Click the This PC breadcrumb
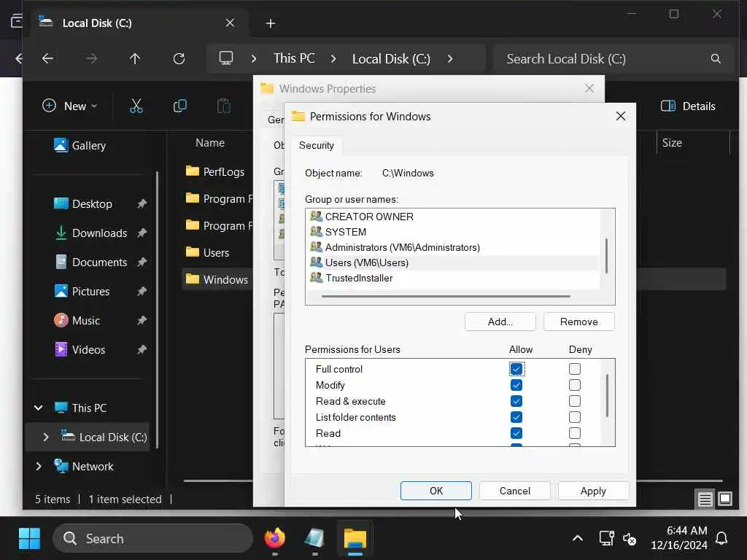 point(294,58)
